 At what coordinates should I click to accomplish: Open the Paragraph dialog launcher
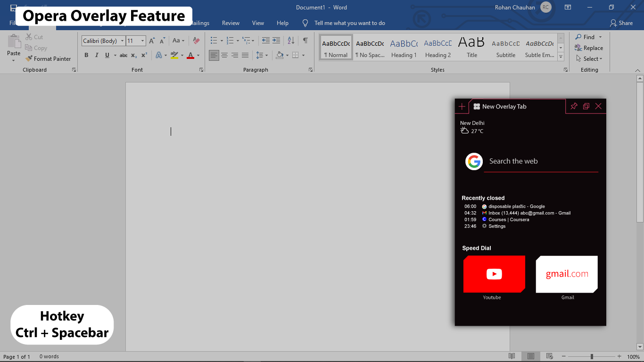click(x=311, y=70)
